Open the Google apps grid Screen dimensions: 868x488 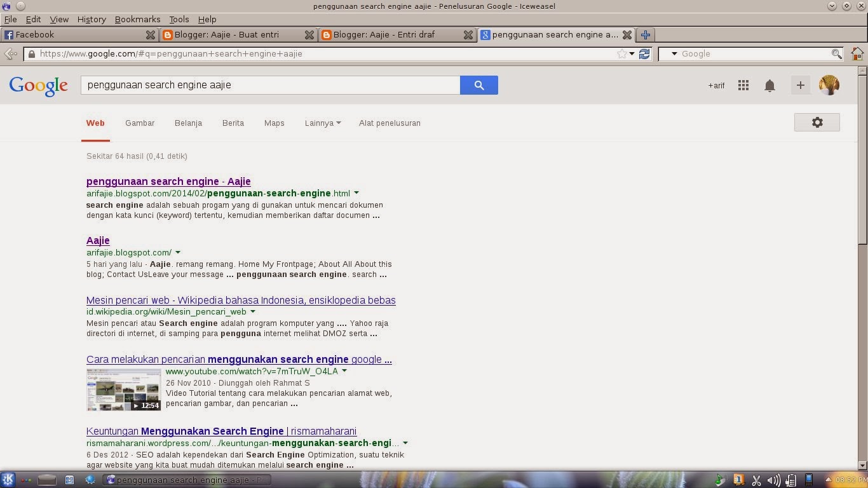tap(743, 85)
